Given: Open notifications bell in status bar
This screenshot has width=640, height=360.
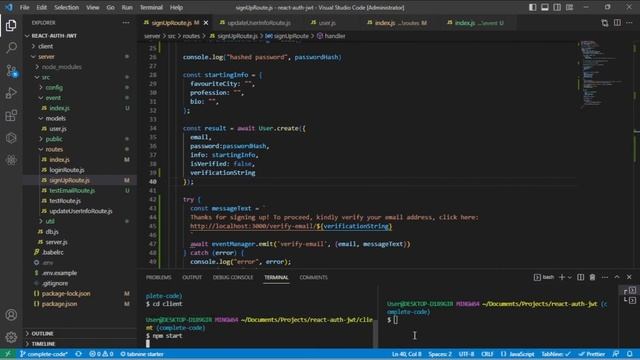Looking at the screenshot, I should (x=630, y=354).
